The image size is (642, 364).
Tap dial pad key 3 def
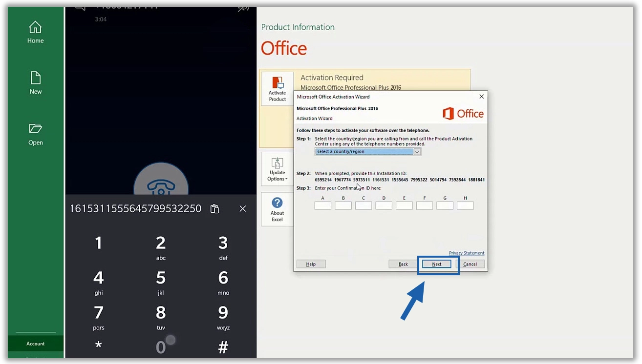coord(223,248)
